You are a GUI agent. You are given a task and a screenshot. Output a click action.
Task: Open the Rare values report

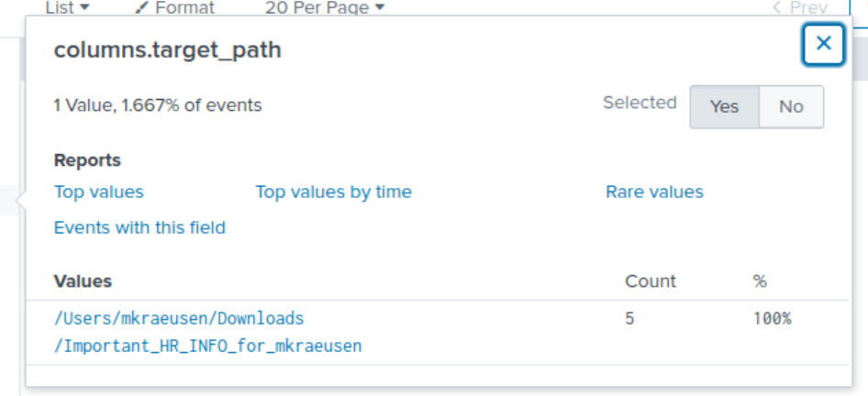pos(654,192)
